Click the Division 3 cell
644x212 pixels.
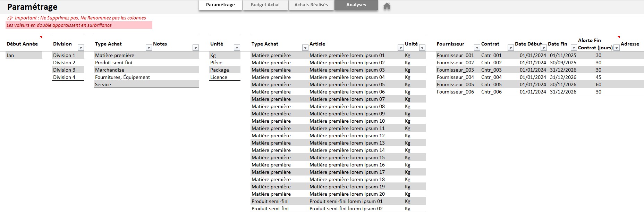click(68, 70)
